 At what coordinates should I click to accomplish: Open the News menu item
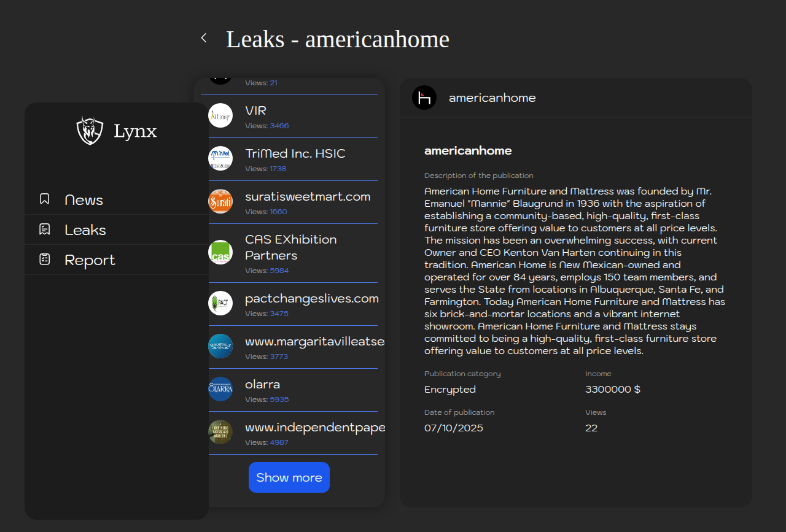[x=84, y=200]
